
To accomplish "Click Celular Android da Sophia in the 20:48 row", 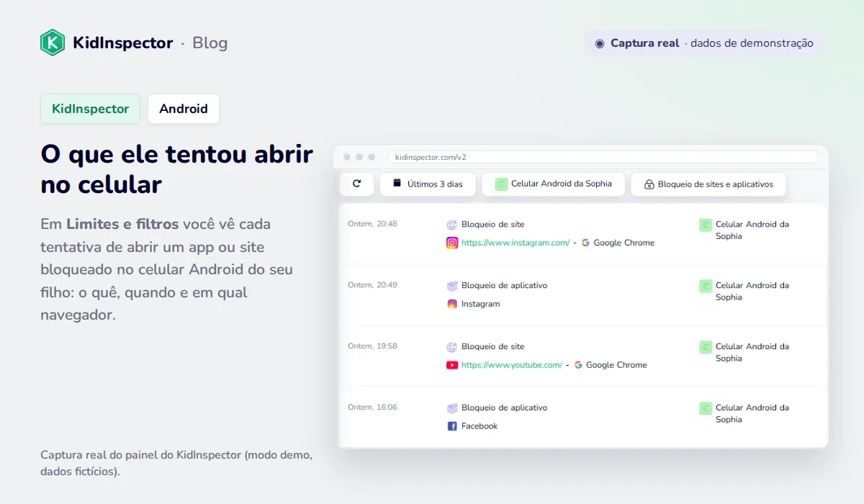I will (752, 230).
